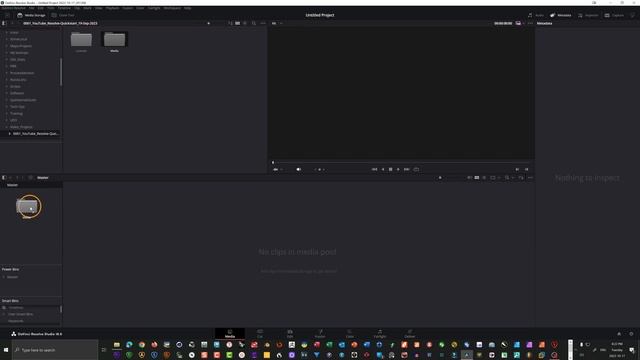
Task: Toggle the Audio panel
Action: 536,15
